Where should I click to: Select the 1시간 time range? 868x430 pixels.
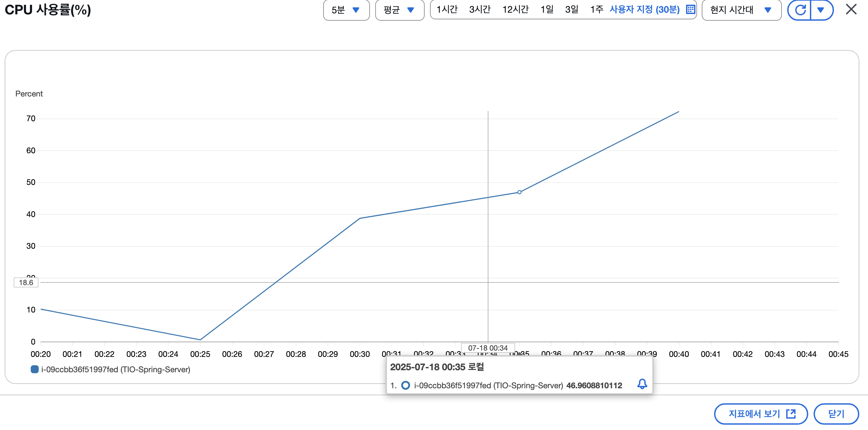click(x=447, y=9)
